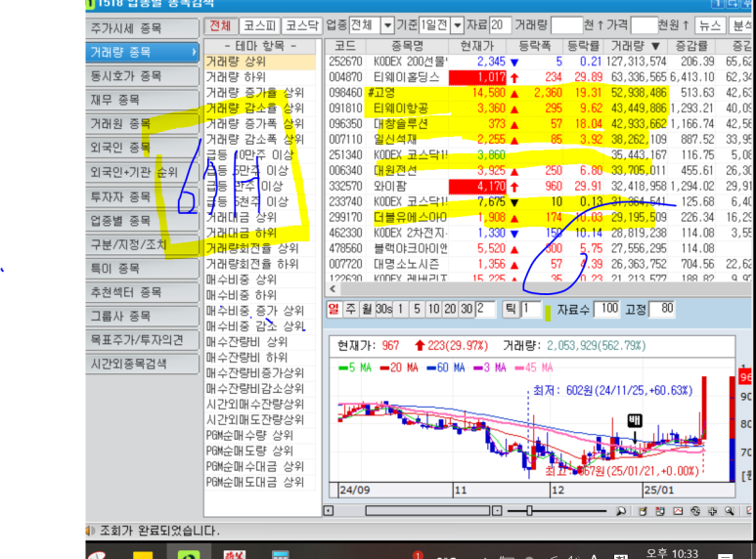Open the 추천섹터 종목 menu
756x559 pixels.
142,292
